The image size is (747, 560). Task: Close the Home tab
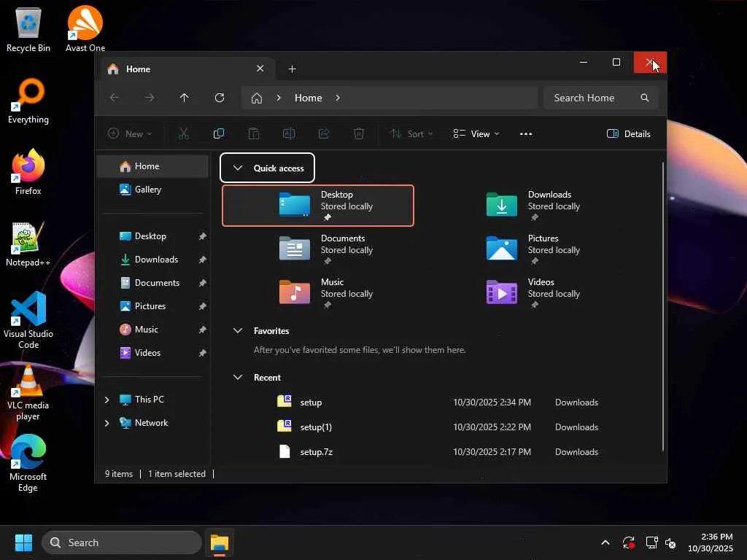click(260, 69)
